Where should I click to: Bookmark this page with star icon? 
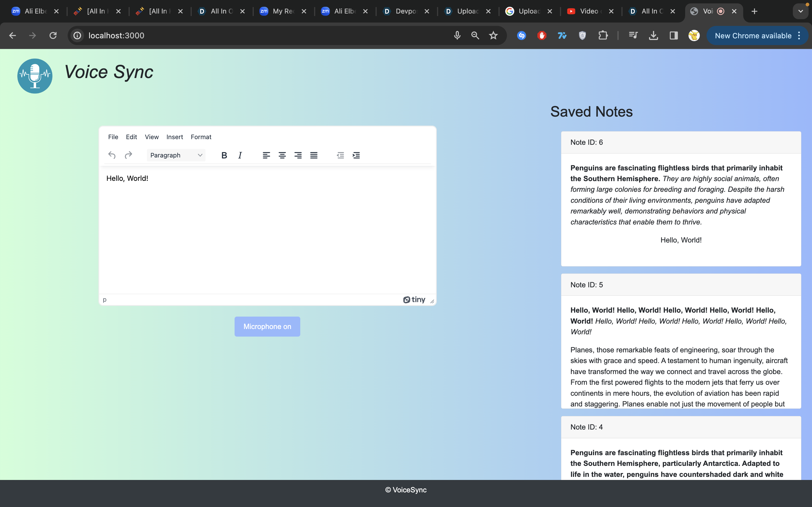click(x=493, y=35)
